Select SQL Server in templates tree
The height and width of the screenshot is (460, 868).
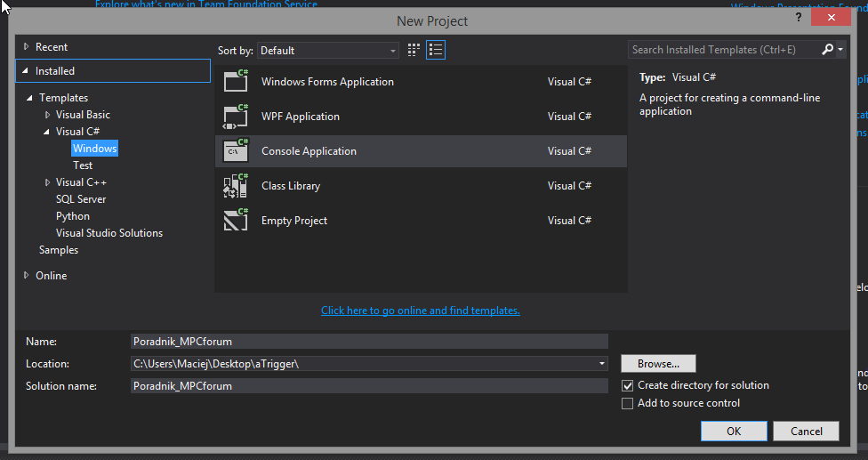pos(81,199)
